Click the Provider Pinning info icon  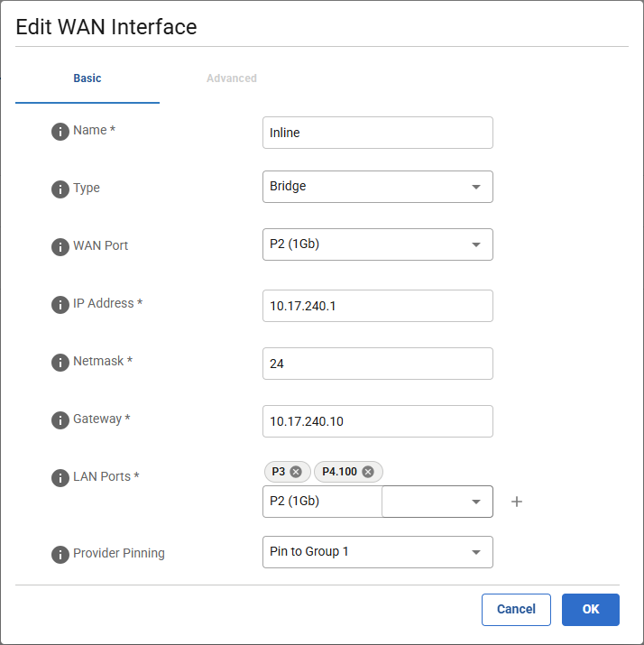click(60, 555)
